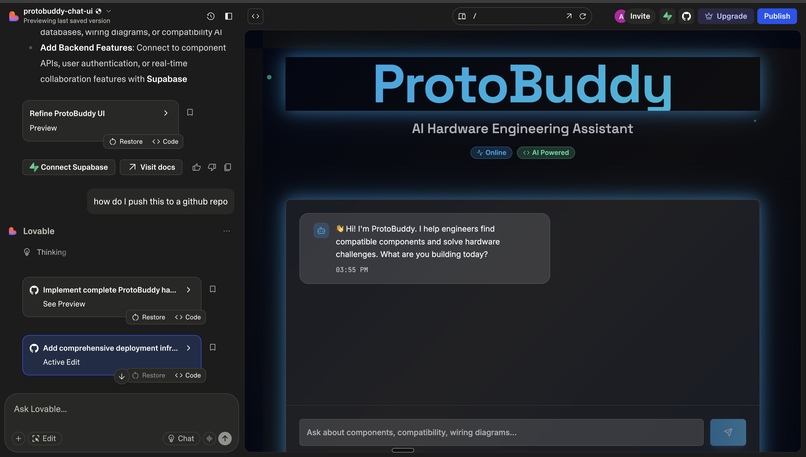Send message with up arrow button
This screenshot has height=457, width=806.
coord(225,438)
